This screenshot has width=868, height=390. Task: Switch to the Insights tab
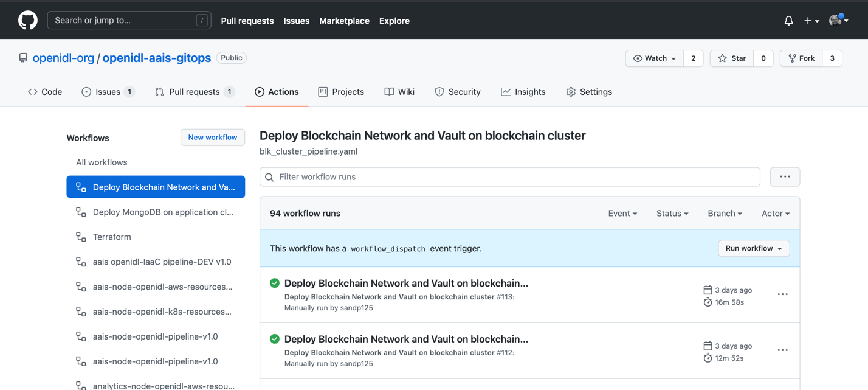pyautogui.click(x=523, y=92)
